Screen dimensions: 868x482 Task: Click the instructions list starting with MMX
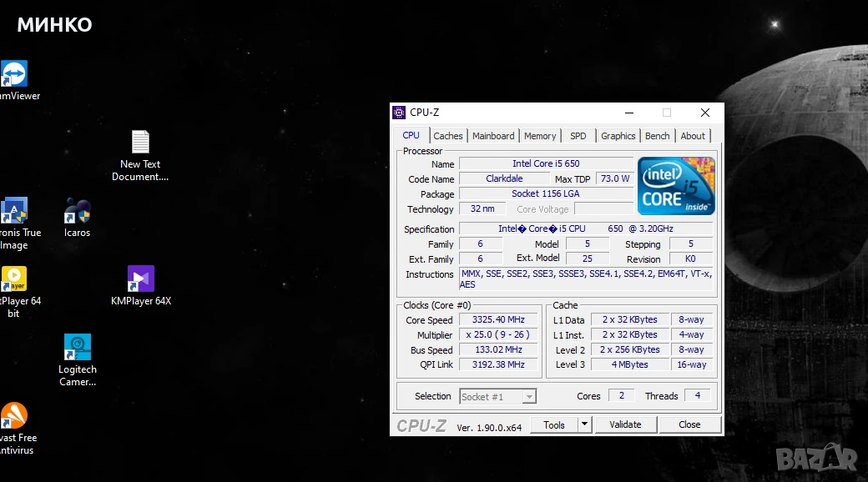click(x=586, y=279)
